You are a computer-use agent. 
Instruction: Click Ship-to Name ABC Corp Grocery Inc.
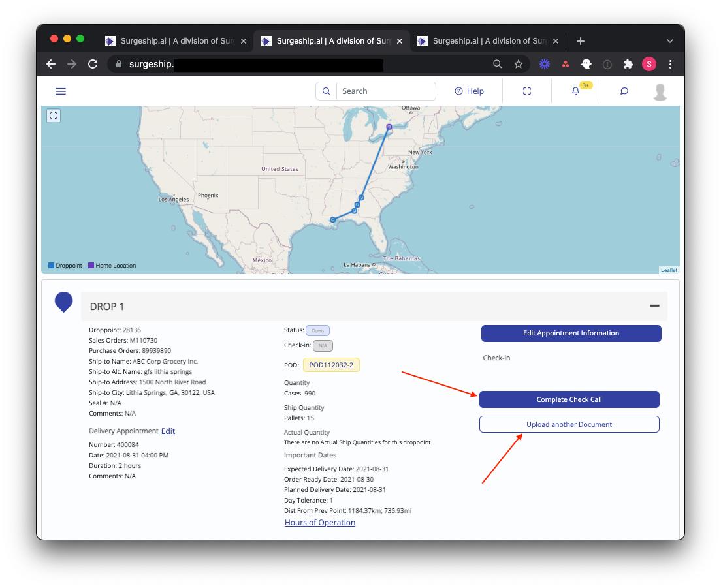point(144,362)
